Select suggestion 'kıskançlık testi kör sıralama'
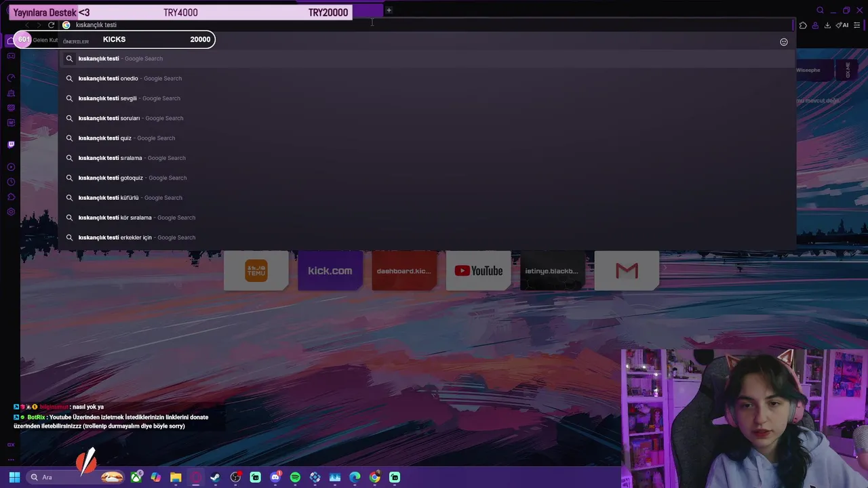The width and height of the screenshot is (868, 488). 427,218
